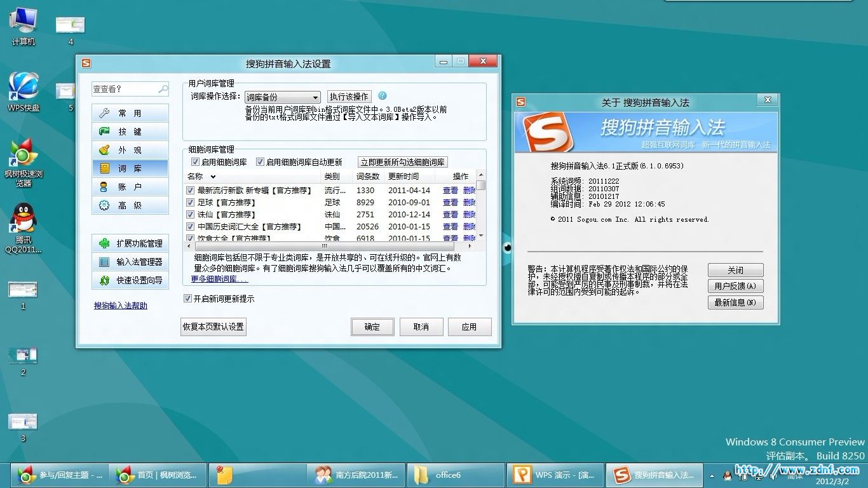This screenshot has height=488, width=868.
Task: Confirm settings with the 确定 button
Action: [x=372, y=327]
